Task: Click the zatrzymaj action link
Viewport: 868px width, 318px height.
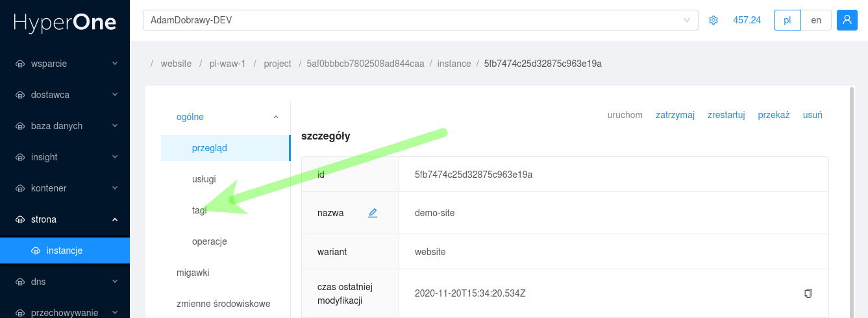Action: tap(675, 115)
